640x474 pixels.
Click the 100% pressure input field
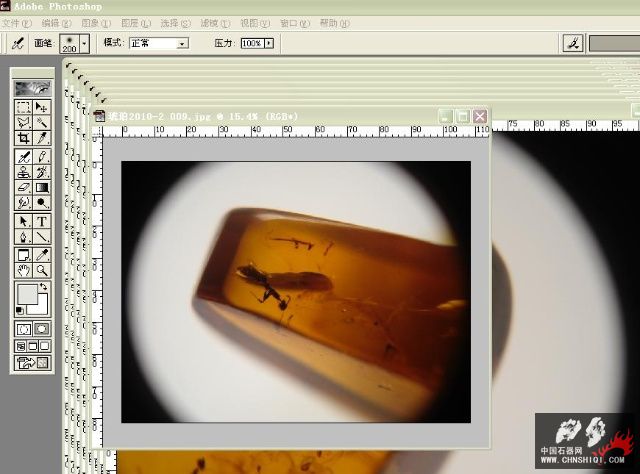coord(253,43)
